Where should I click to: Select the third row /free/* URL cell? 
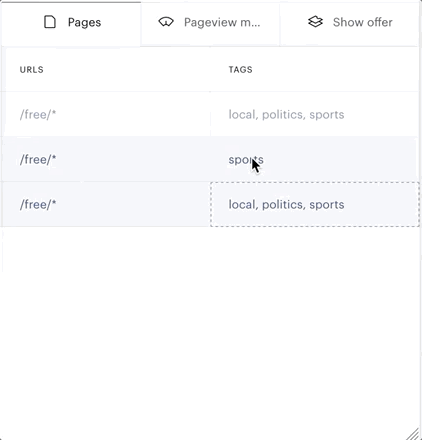(106, 204)
